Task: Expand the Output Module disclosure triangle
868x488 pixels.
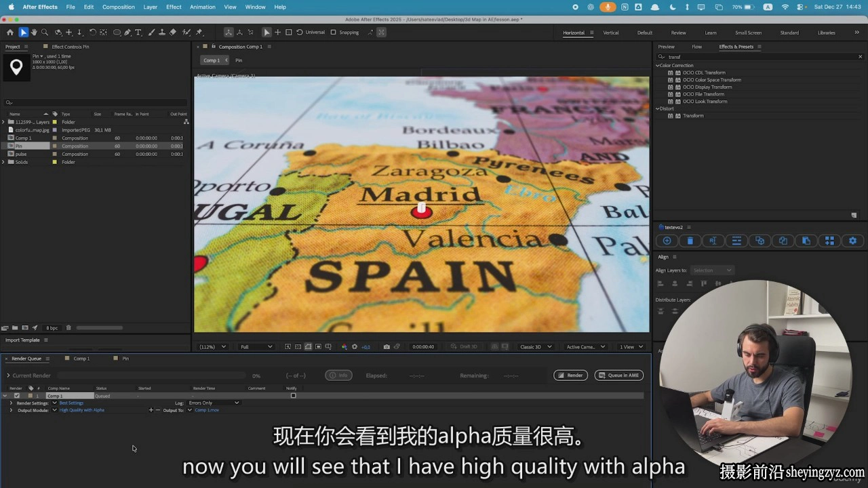Action: click(x=11, y=410)
